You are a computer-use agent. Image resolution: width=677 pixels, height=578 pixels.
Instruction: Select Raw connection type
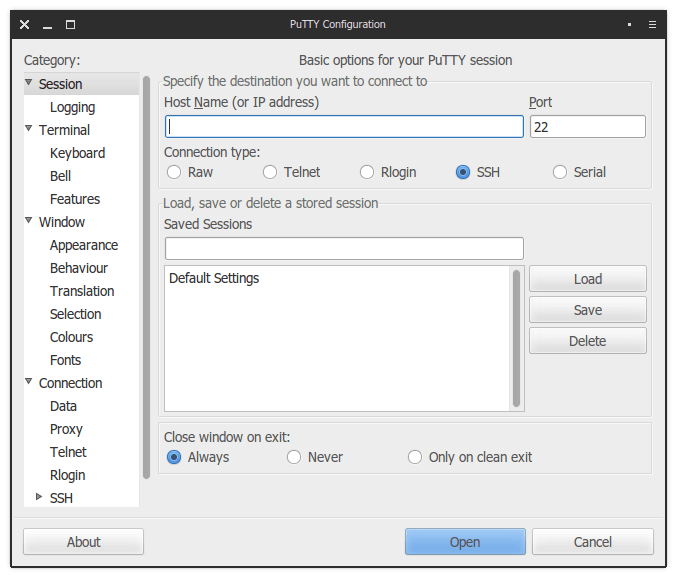(x=174, y=172)
